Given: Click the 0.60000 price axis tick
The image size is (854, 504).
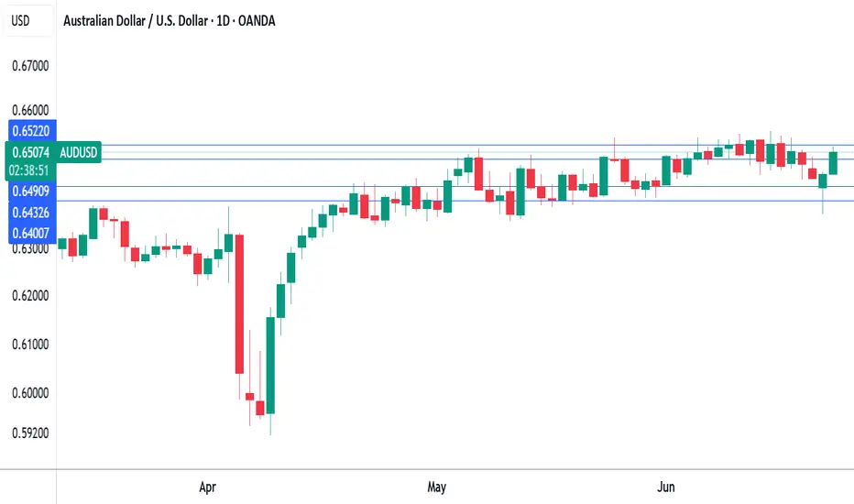Looking at the screenshot, I should 30,393.
